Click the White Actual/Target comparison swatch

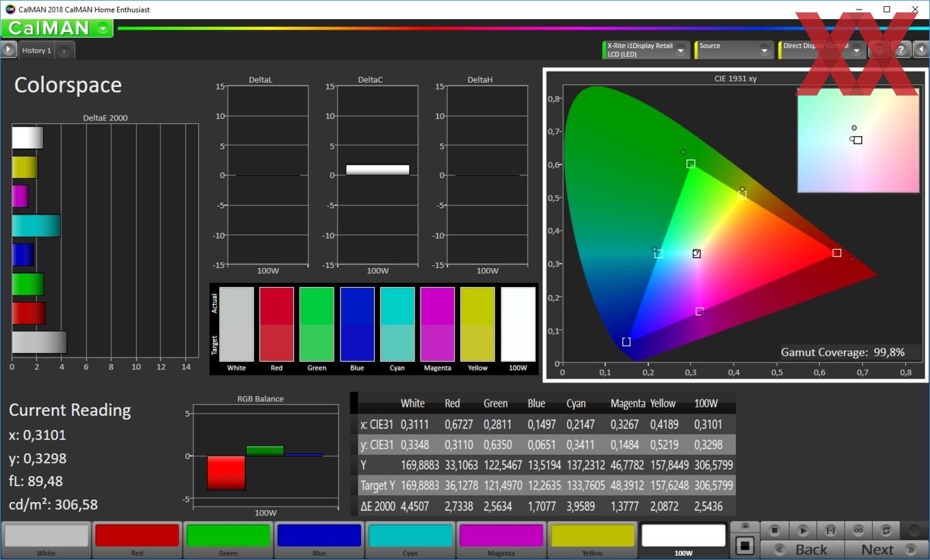[237, 324]
